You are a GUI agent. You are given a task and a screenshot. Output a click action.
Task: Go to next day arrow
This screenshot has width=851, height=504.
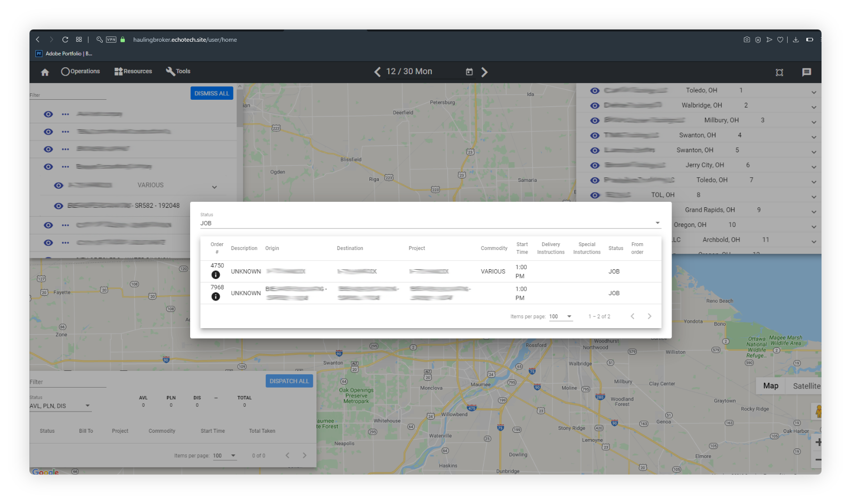tap(484, 72)
